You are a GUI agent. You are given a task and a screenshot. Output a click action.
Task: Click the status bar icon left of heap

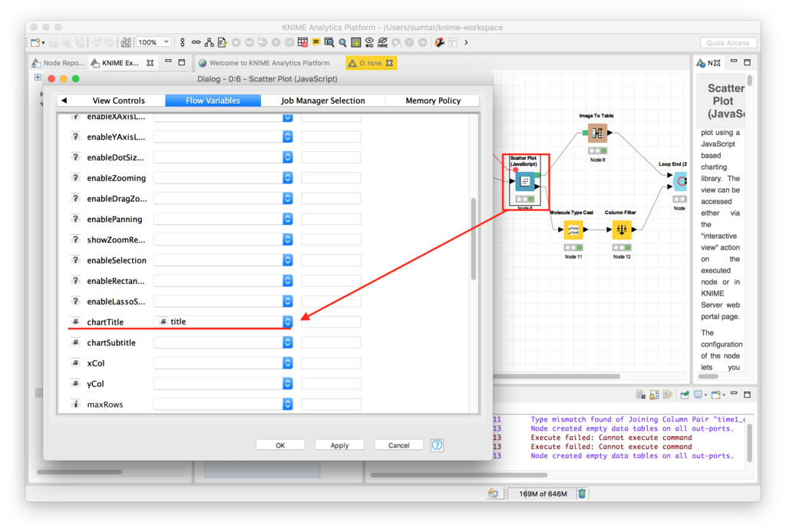pyautogui.click(x=494, y=494)
